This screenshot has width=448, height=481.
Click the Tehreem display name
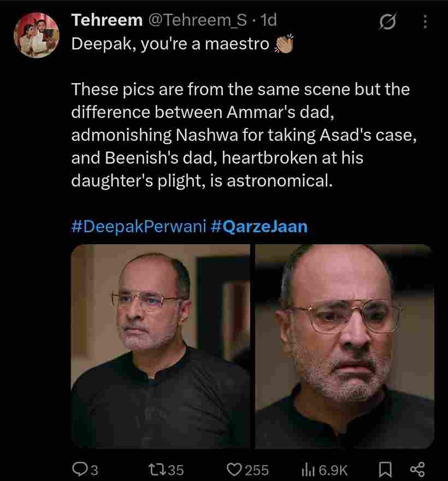point(107,20)
